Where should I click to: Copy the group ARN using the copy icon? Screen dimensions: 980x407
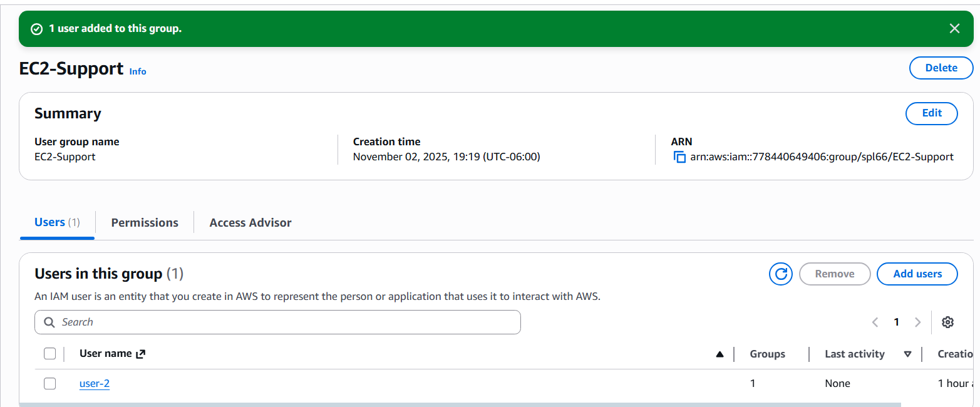click(679, 157)
